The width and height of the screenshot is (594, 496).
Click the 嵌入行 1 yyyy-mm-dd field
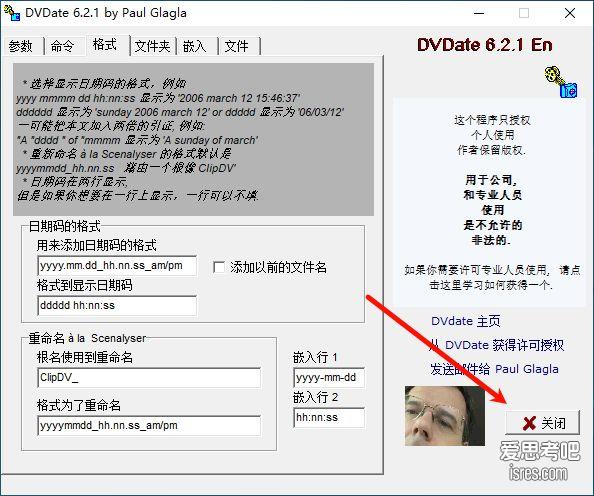click(x=329, y=377)
